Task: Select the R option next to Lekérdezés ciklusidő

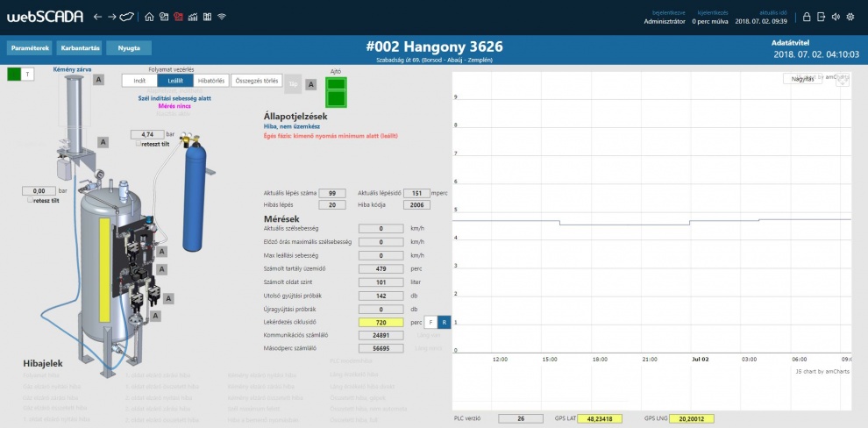Action: (x=444, y=323)
